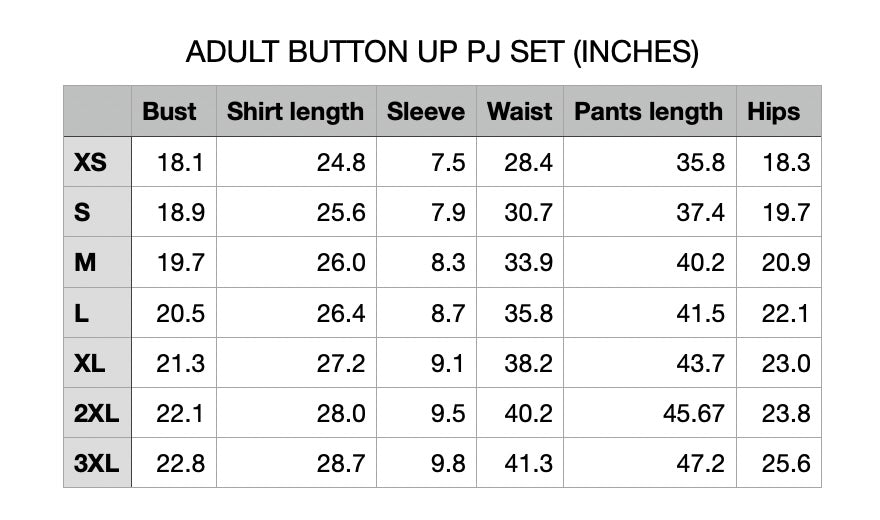Click the Adult Button Up PJ Set title
This screenshot has width=880, height=520.
[442, 52]
